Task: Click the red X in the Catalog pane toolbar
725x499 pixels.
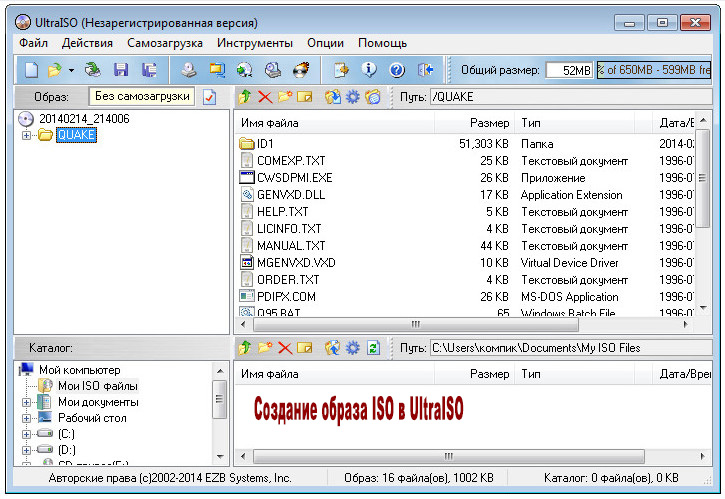Action: point(285,347)
